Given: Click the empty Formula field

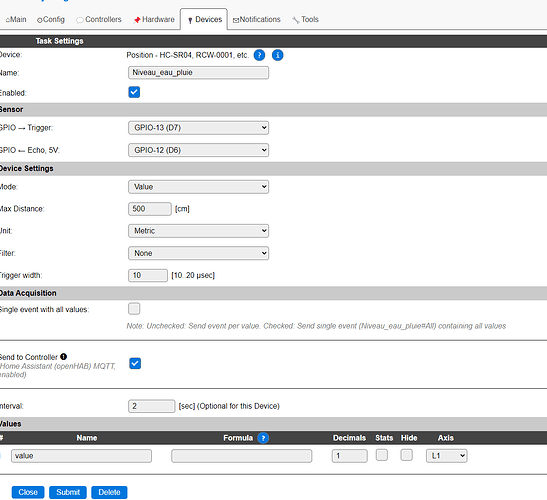Looking at the screenshot, I should tap(241, 456).
